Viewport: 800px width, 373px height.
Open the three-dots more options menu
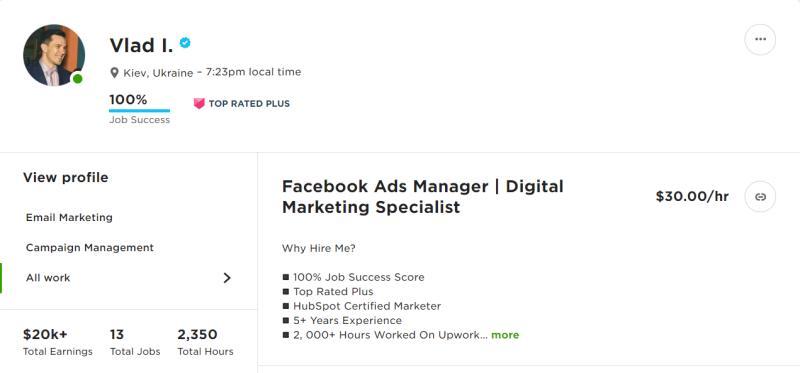coord(760,39)
